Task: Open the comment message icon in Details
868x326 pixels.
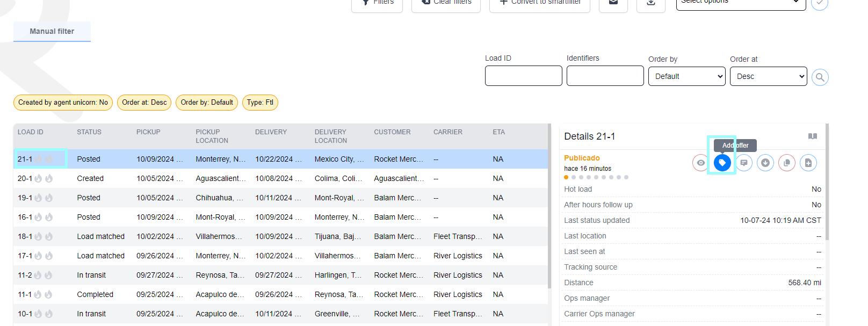Action: click(743, 163)
